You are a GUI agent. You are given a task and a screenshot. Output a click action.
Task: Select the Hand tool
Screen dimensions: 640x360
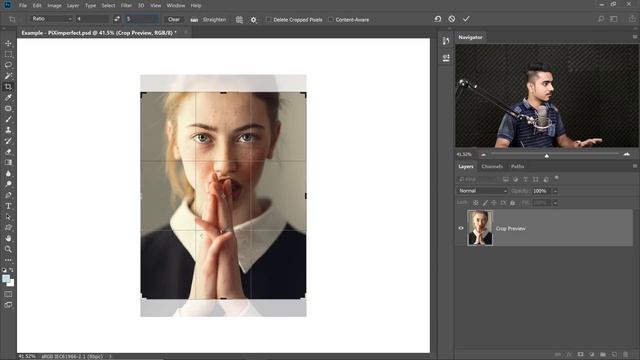click(8, 238)
